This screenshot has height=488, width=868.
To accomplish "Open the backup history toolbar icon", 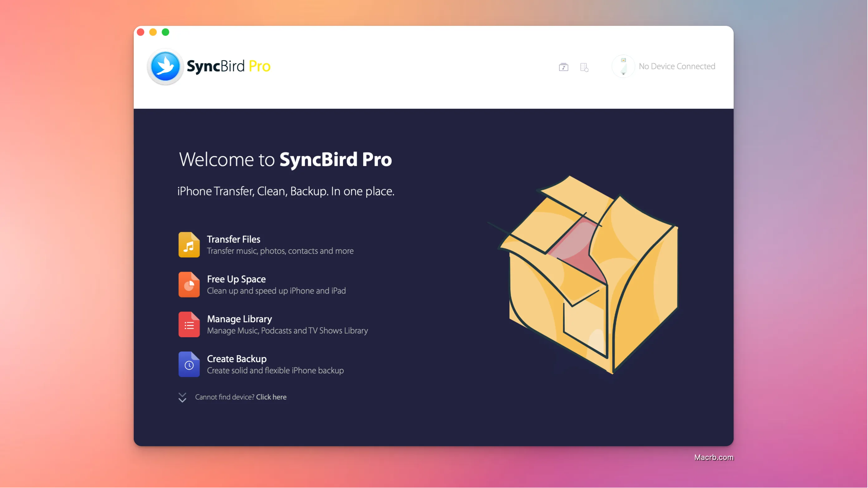I will coord(584,67).
